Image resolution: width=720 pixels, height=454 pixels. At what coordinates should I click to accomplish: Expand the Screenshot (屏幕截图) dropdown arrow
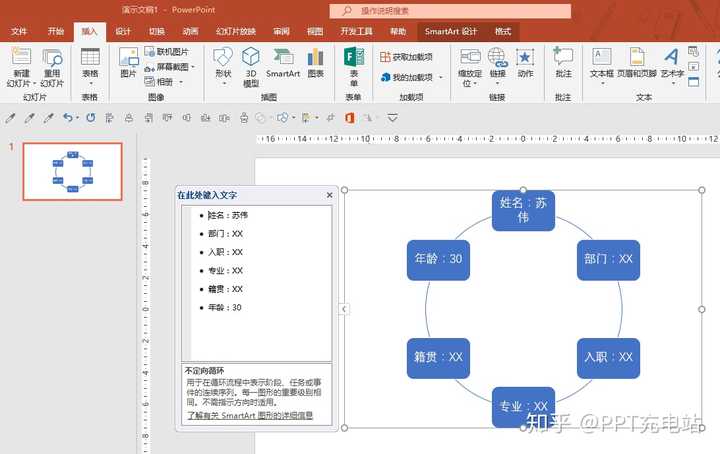coord(193,67)
